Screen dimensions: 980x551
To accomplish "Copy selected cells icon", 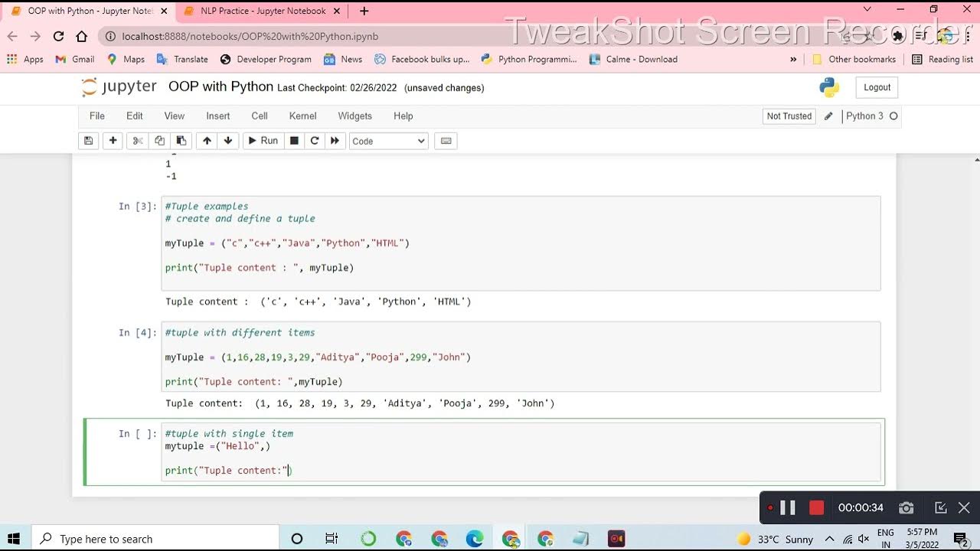I will pos(159,141).
